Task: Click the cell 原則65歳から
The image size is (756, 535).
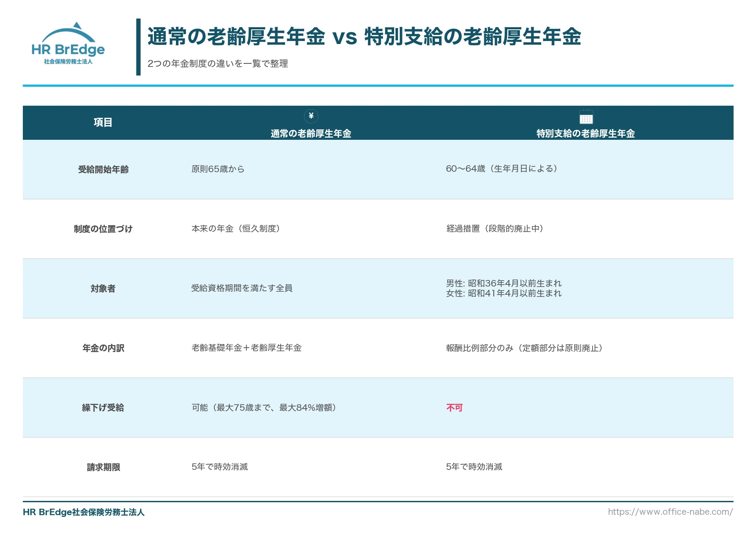Action: pyautogui.click(x=218, y=169)
